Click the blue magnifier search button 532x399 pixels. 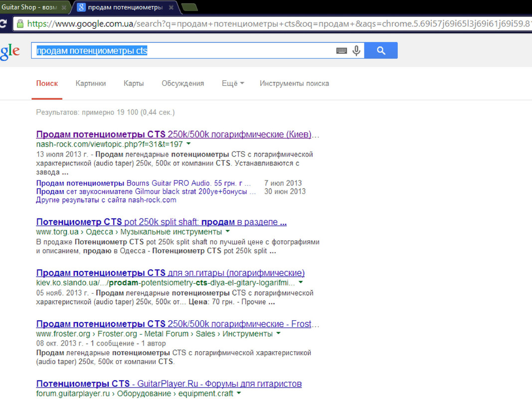click(381, 50)
